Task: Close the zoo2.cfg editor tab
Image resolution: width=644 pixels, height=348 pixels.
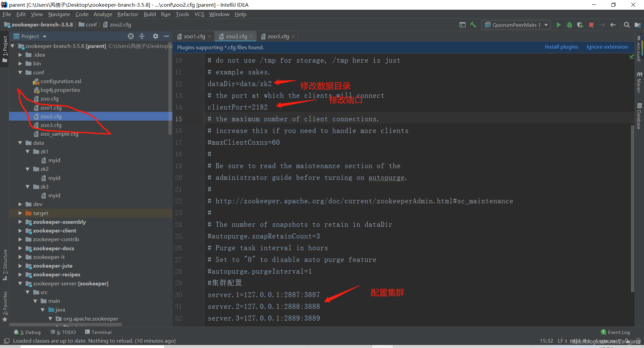Action: (251, 37)
